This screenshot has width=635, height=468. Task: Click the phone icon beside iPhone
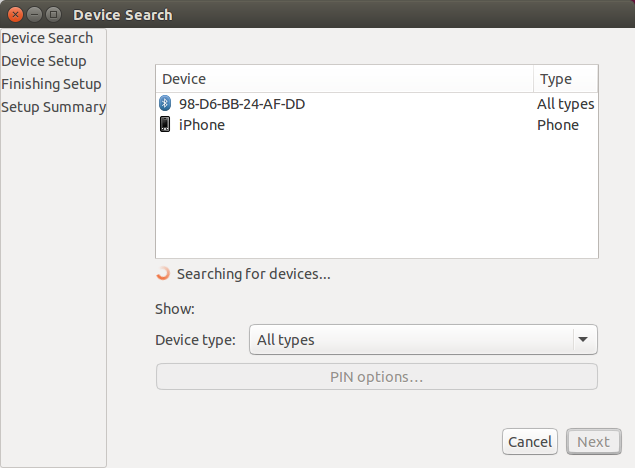(x=165, y=124)
